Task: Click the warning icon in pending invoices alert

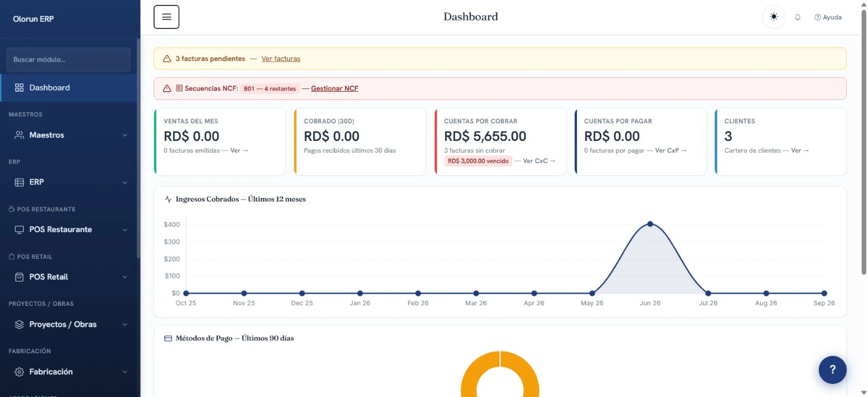Action: tap(167, 58)
